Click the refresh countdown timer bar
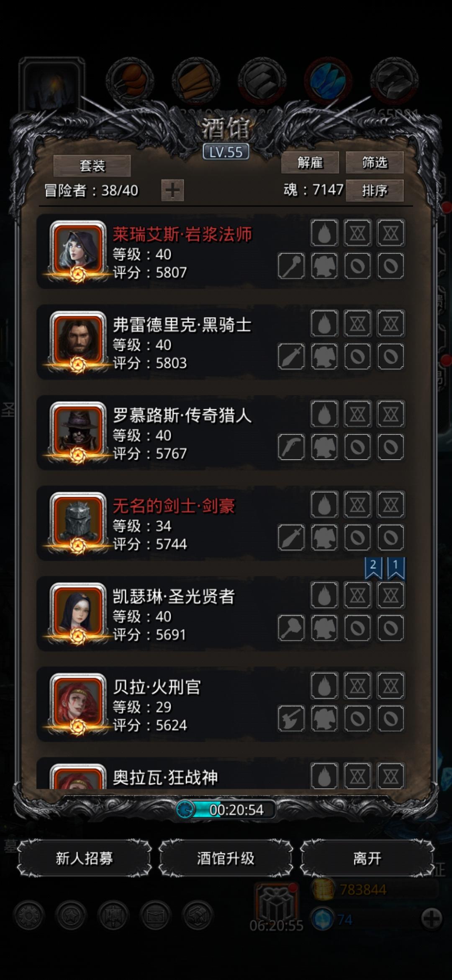452x980 pixels. point(226,810)
